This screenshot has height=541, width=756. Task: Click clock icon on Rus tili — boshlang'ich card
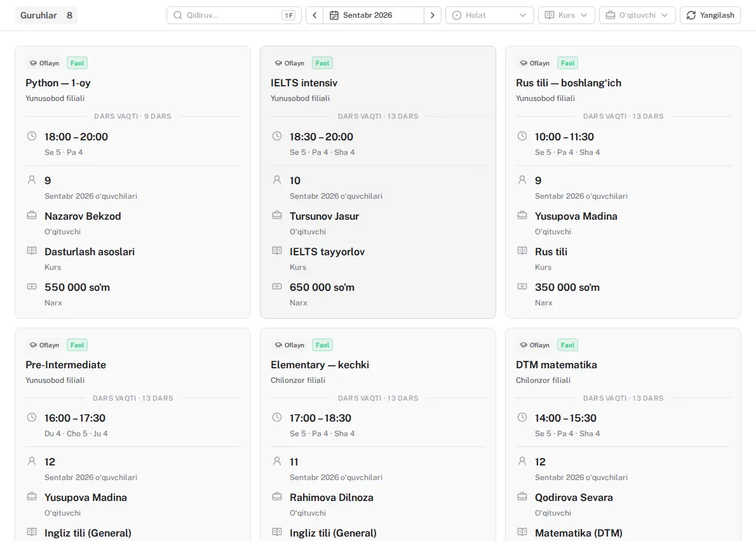coord(522,137)
